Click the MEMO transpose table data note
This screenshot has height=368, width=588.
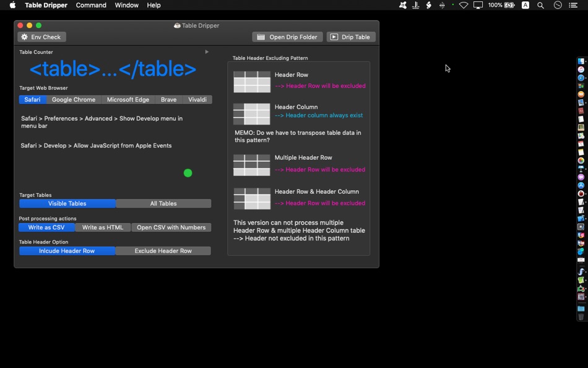[298, 136]
